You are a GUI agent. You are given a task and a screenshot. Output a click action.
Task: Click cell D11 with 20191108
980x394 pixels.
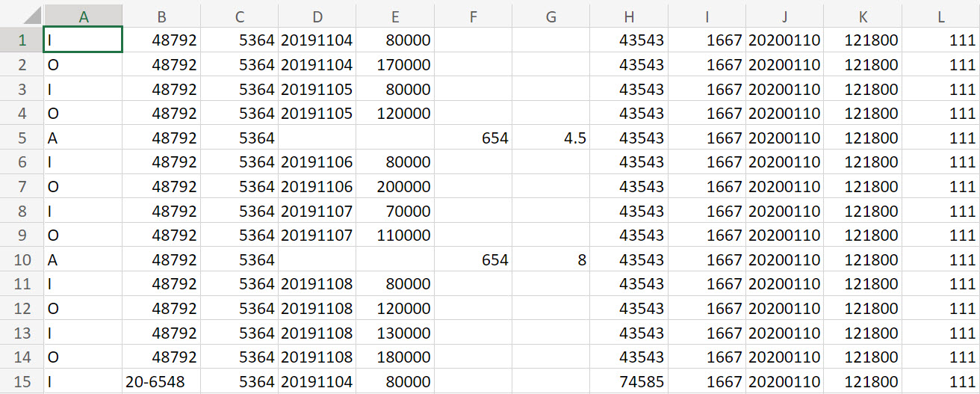point(317,283)
